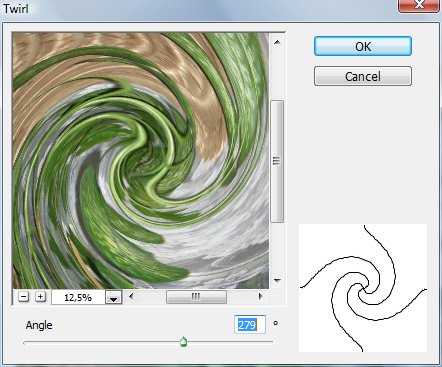Zoom out the preview with minus button
Screen dimensions: 442x367
23,296
